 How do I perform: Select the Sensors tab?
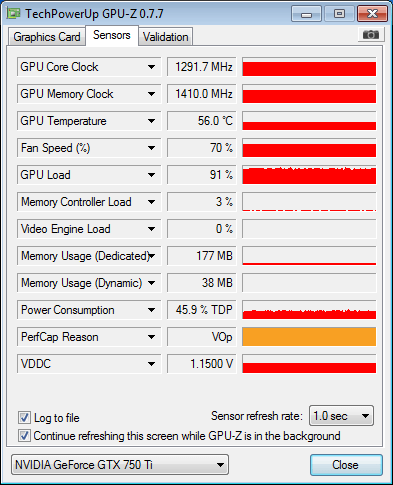coord(112,35)
